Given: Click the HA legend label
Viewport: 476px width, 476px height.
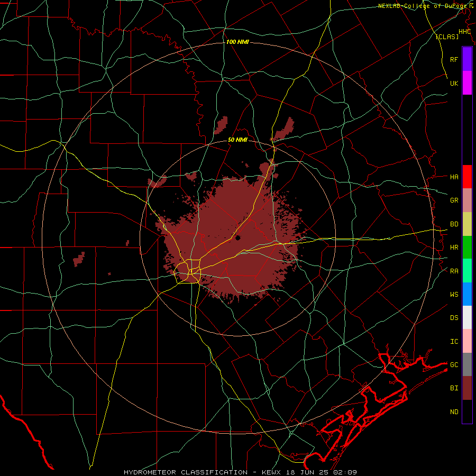Looking at the screenshot, I should point(454,177).
